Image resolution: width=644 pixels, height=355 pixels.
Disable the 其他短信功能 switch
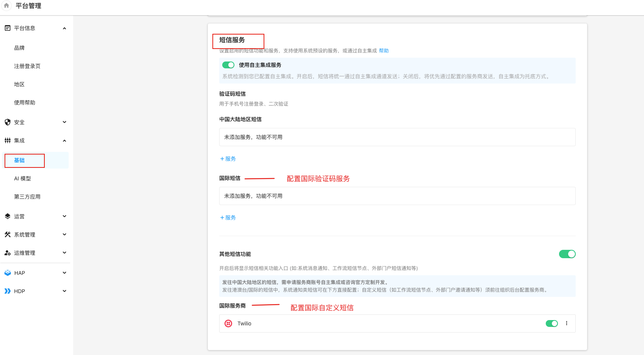pyautogui.click(x=567, y=254)
